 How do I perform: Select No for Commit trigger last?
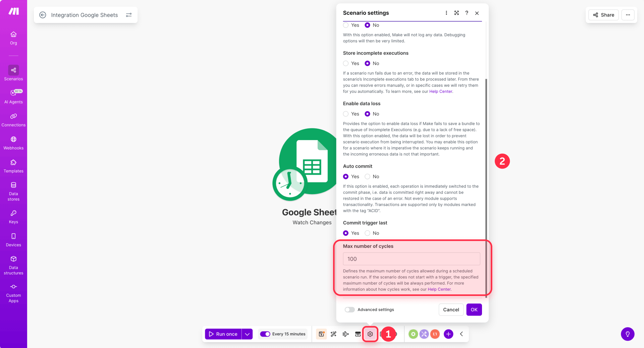(x=367, y=233)
